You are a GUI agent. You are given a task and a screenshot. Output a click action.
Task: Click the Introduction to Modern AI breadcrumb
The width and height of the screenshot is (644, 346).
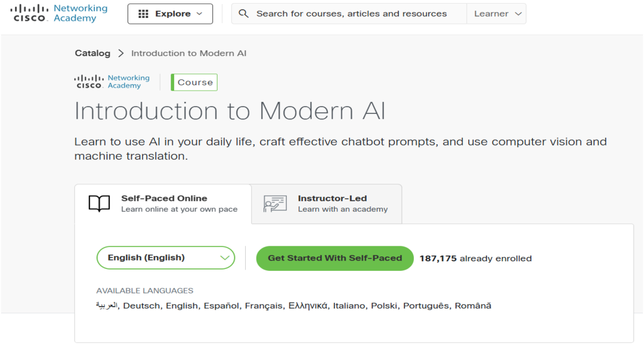click(188, 53)
